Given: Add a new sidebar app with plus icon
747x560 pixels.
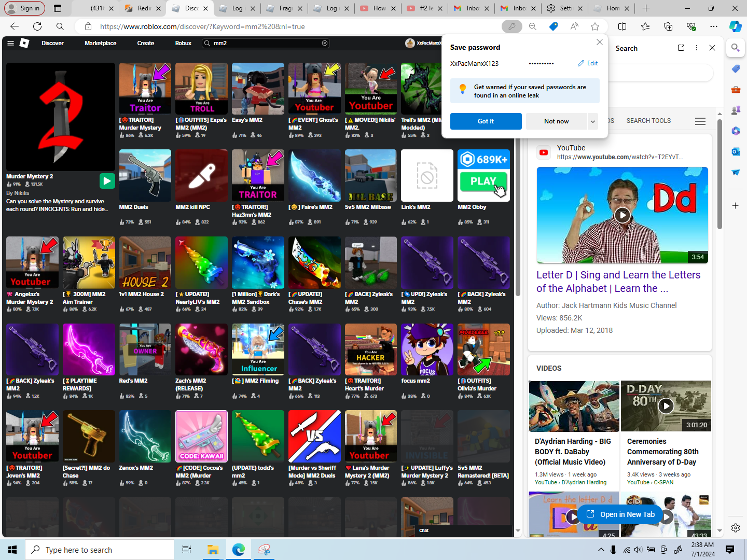Looking at the screenshot, I should [736, 206].
